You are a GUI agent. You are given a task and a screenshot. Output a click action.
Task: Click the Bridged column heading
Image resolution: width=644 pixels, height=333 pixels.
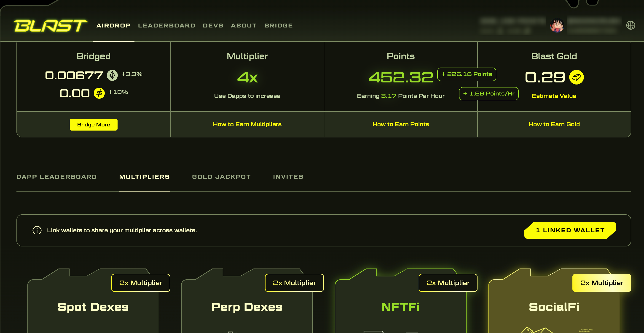(x=94, y=56)
